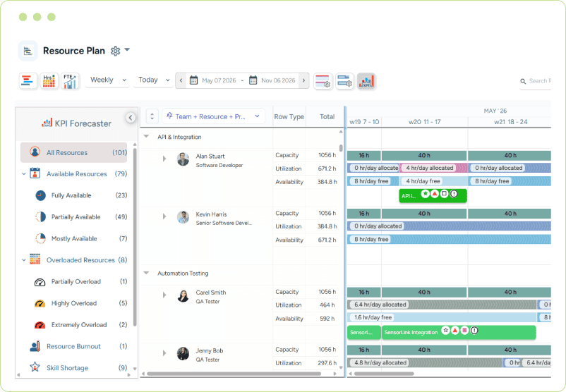Open the Weekly timescale dropdown

click(107, 80)
